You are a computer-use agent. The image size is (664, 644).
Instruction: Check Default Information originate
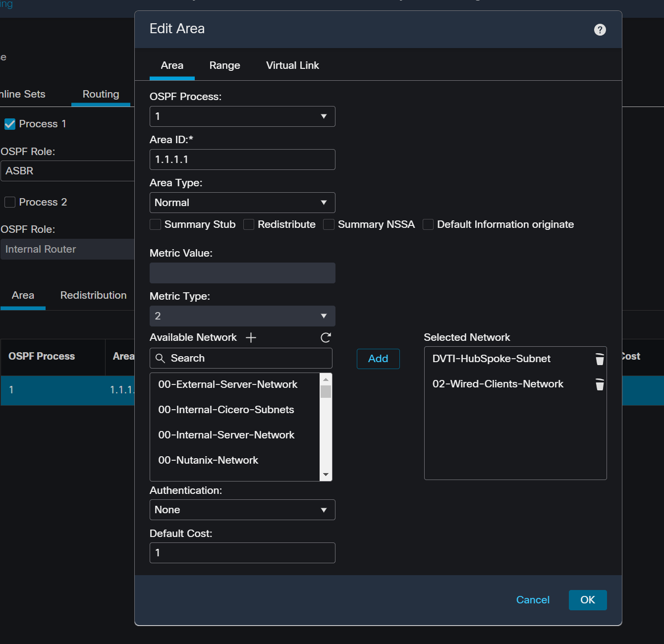pyautogui.click(x=428, y=224)
